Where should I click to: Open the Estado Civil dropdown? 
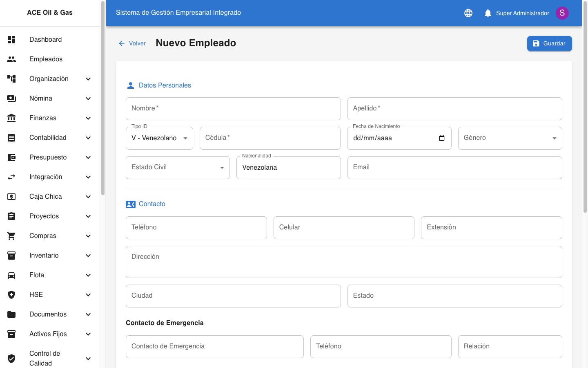point(178,168)
